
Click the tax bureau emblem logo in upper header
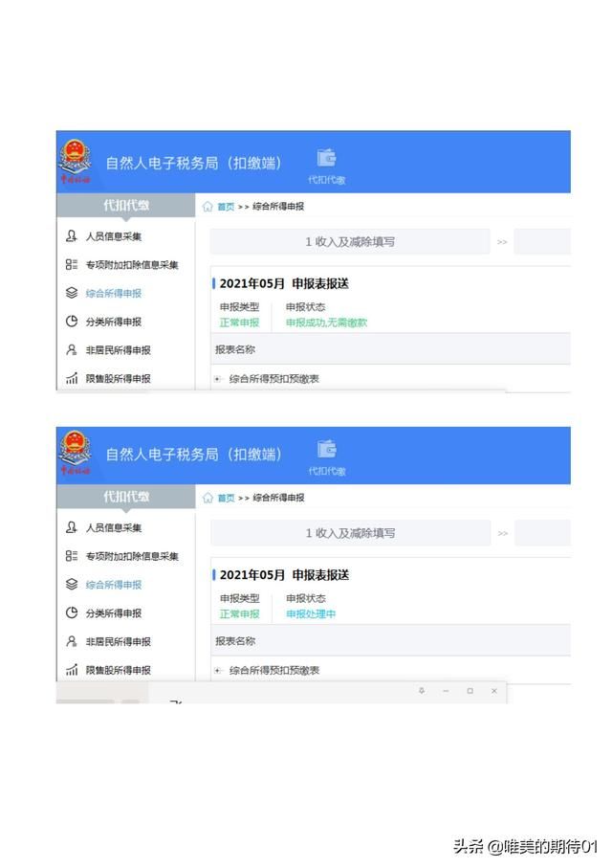tap(74, 159)
